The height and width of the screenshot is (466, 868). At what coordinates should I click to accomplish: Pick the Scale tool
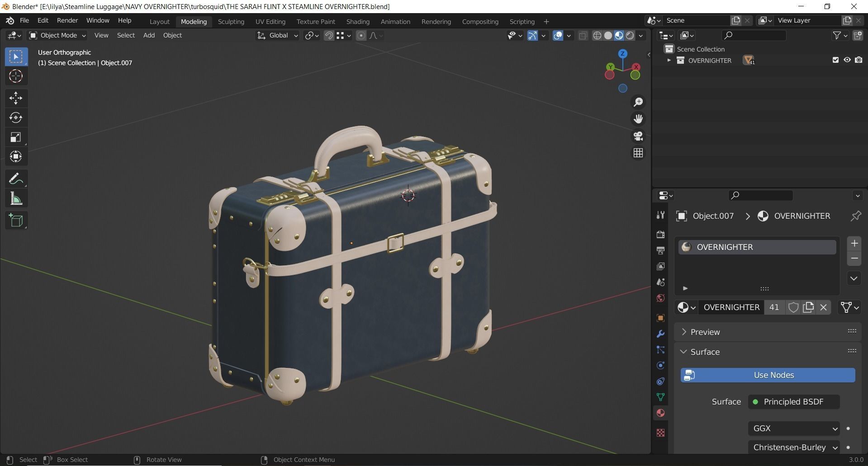(16, 137)
